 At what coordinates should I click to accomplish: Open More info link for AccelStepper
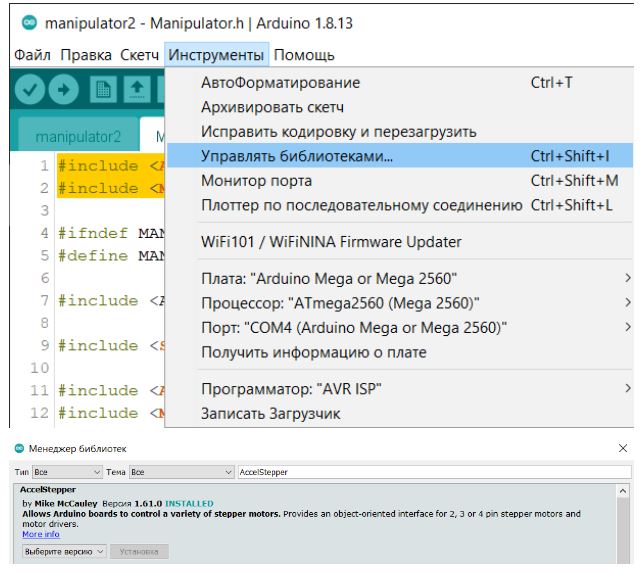tap(41, 534)
